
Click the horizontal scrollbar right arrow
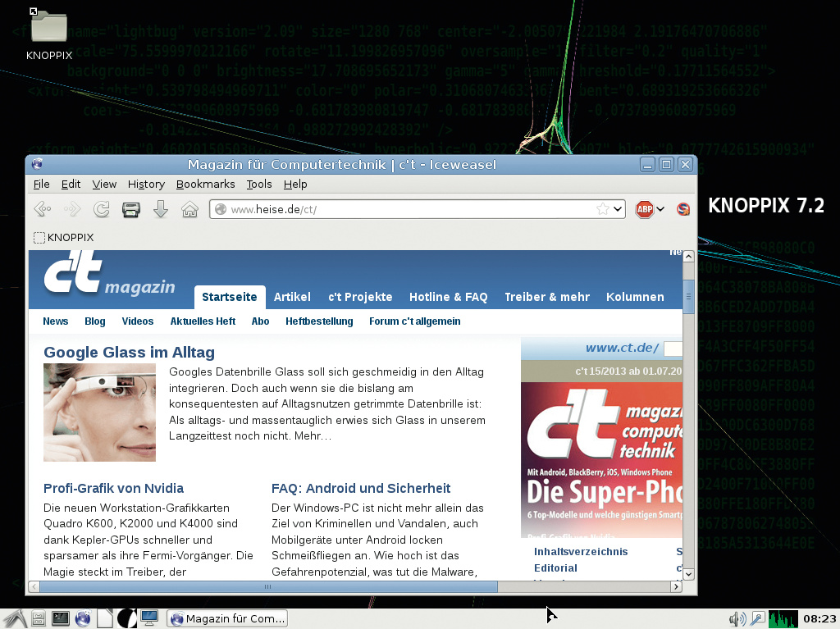click(x=677, y=586)
